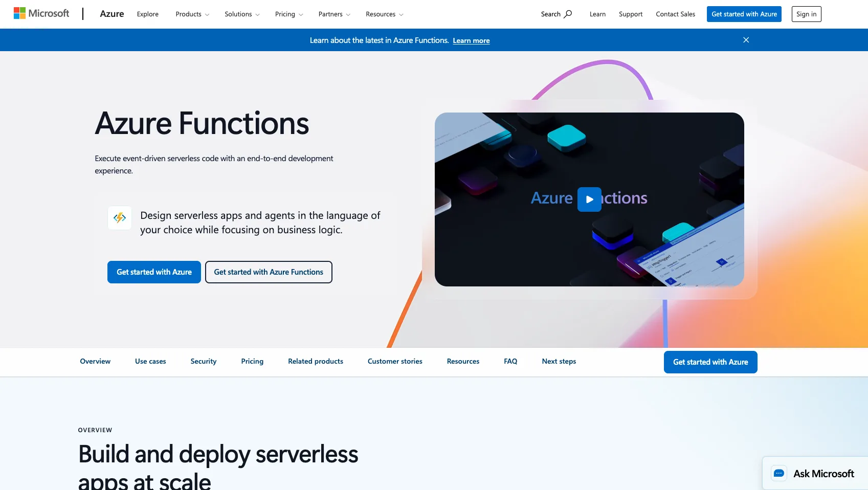
Task: Dismiss the Azure Functions announcement banner
Action: click(x=746, y=40)
